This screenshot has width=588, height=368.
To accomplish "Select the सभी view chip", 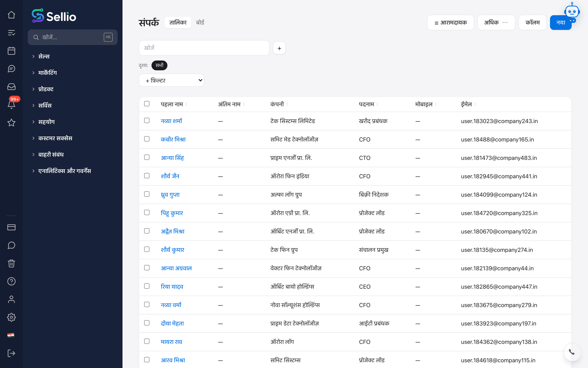I will 159,65.
